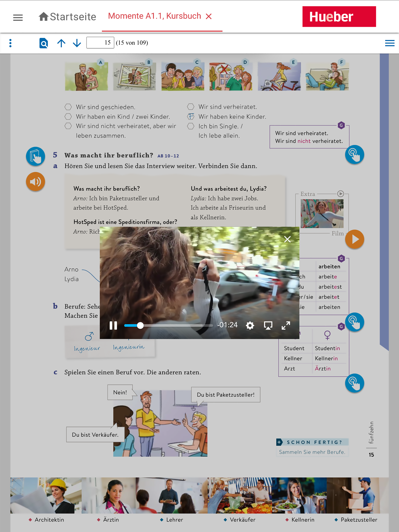Image resolution: width=399 pixels, height=532 pixels.
Task: Select family with children picture C
Action: pos(183,76)
